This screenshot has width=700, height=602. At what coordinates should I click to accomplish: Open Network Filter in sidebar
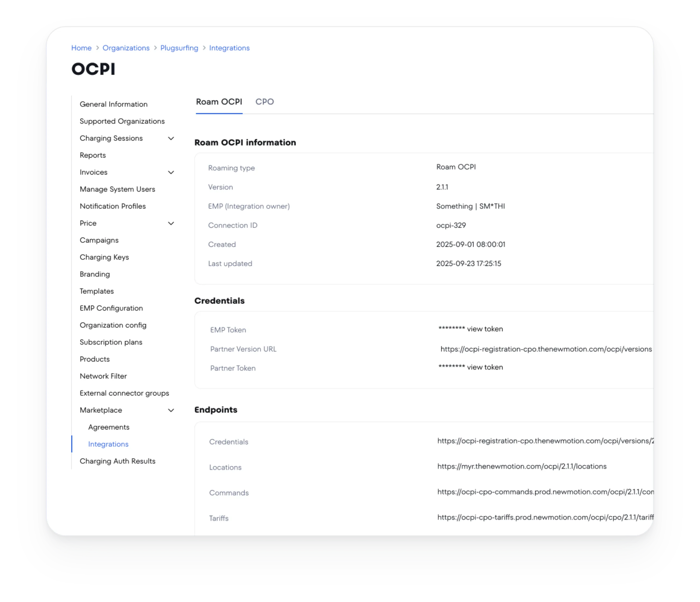tap(103, 376)
